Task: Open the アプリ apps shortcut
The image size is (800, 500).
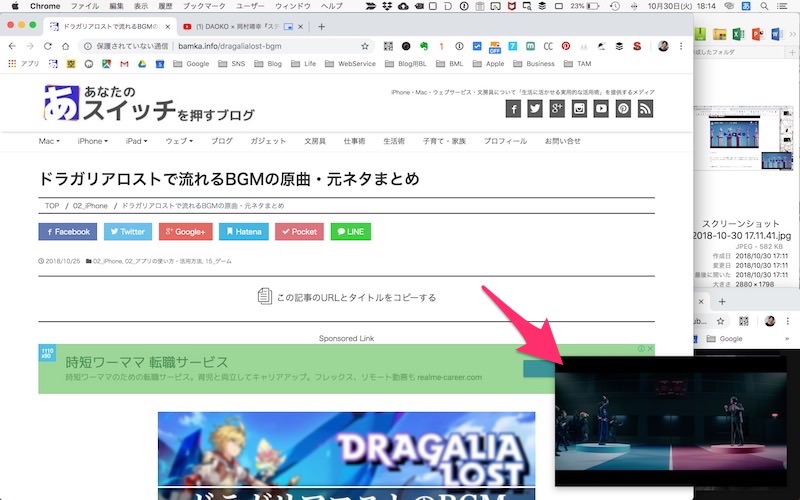Action: [23, 64]
